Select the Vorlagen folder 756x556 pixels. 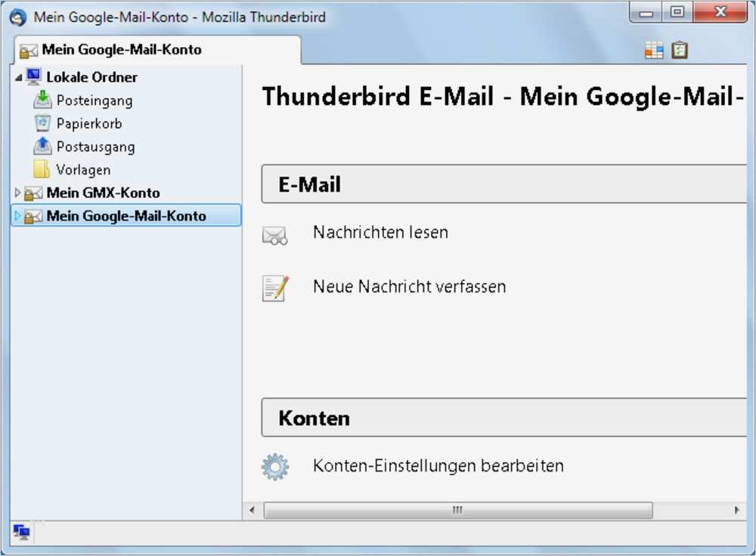[x=83, y=169]
